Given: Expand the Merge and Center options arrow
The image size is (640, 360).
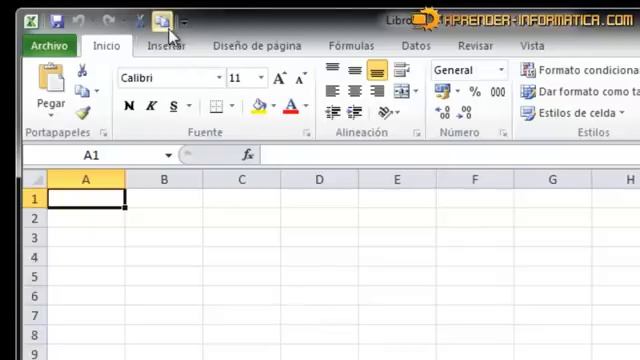Looking at the screenshot, I should [416, 91].
